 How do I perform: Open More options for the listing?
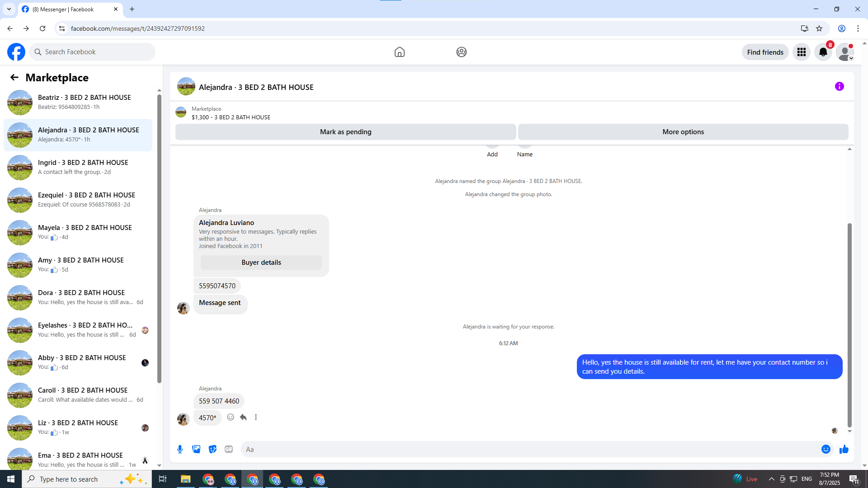click(x=683, y=132)
